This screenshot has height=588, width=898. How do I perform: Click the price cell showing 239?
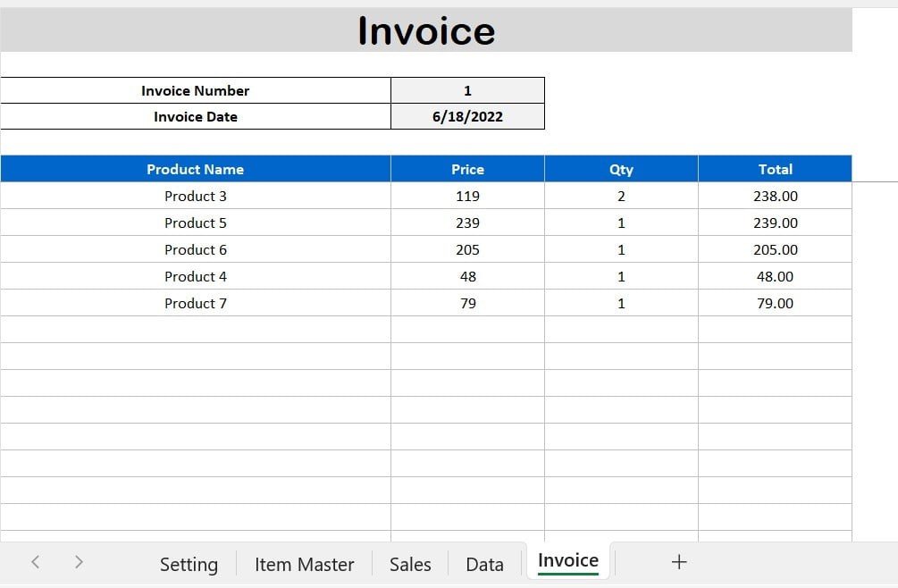[x=468, y=223]
